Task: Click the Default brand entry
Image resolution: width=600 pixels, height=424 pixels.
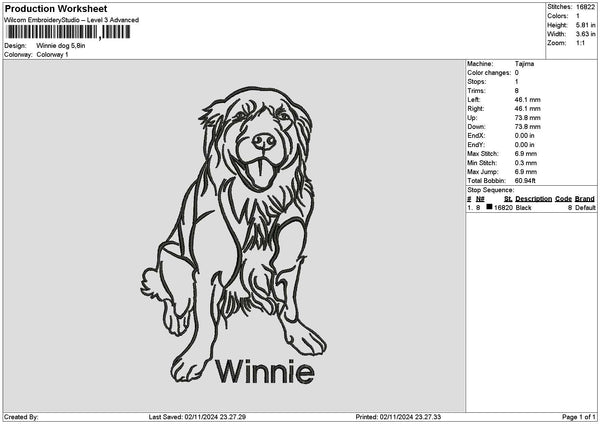Action: click(585, 207)
